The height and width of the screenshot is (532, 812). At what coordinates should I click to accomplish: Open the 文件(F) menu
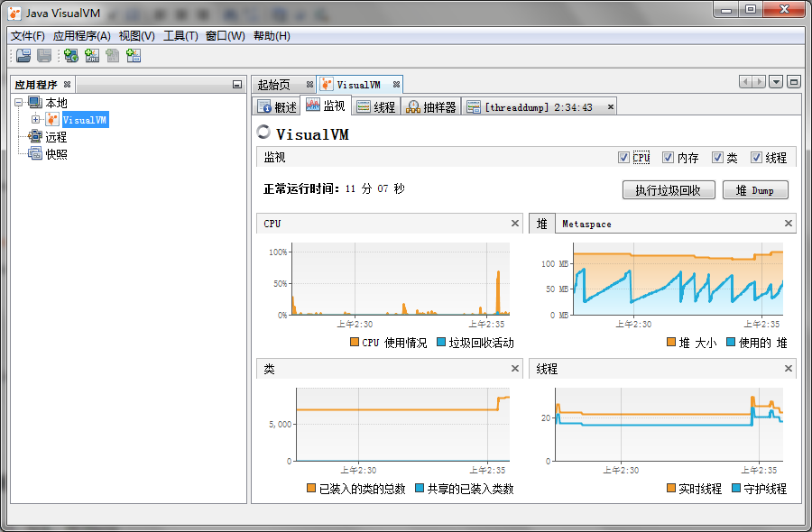click(x=27, y=36)
